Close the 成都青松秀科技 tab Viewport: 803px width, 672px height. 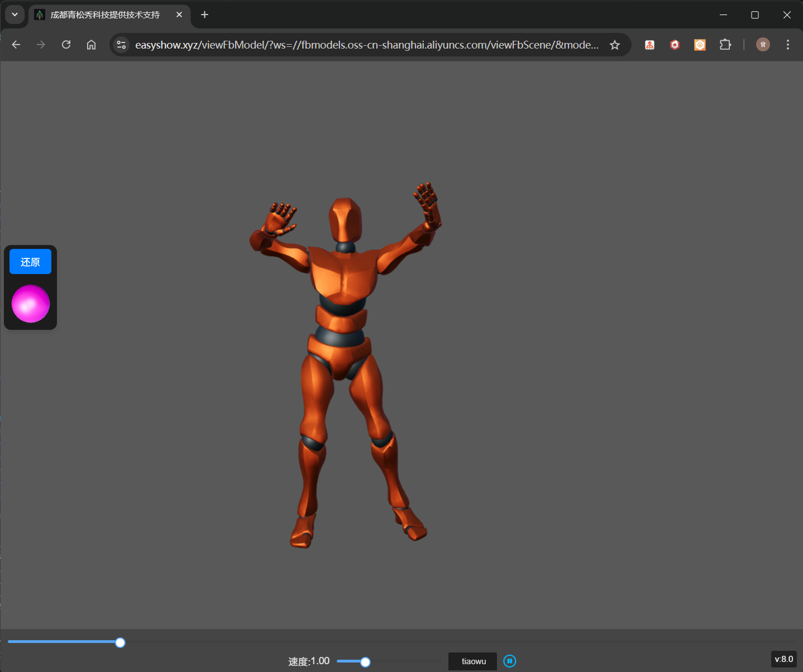(x=179, y=15)
